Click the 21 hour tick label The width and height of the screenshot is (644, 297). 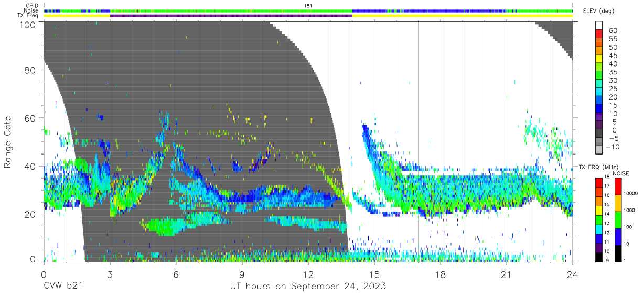(507, 274)
